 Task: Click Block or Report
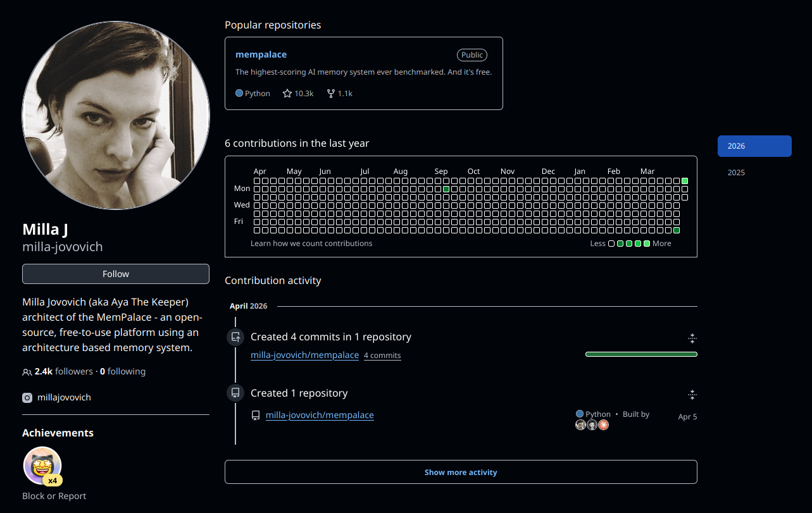click(54, 497)
